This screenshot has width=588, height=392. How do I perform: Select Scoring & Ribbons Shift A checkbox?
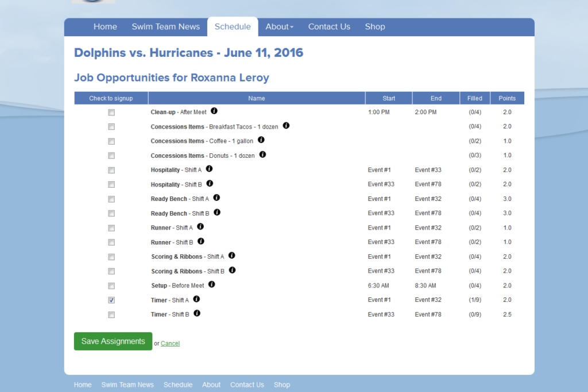pyautogui.click(x=111, y=257)
